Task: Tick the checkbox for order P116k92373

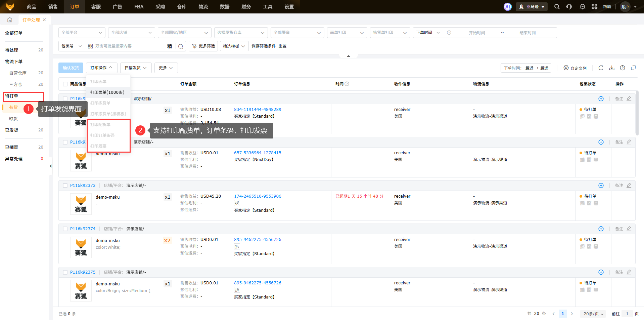Action: (65, 186)
